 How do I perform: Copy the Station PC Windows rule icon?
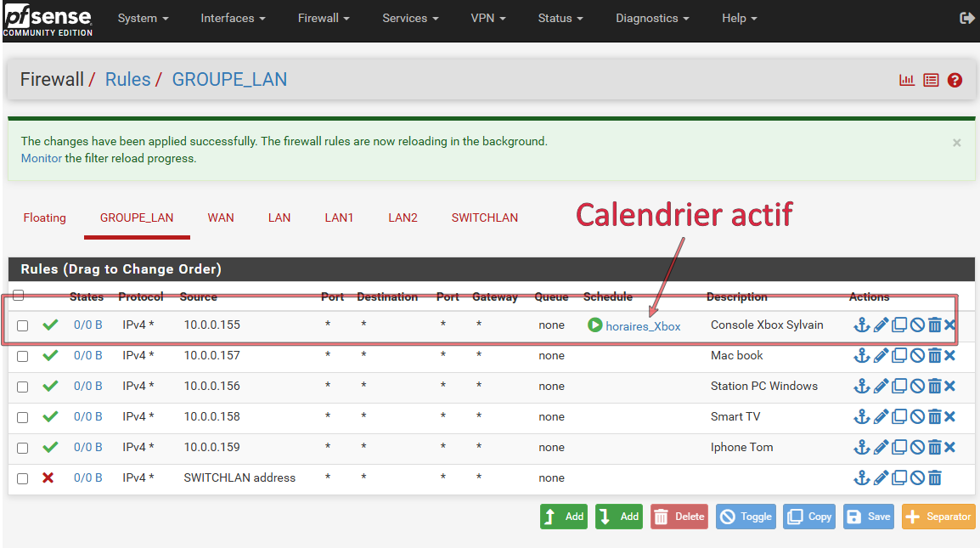pyautogui.click(x=899, y=387)
